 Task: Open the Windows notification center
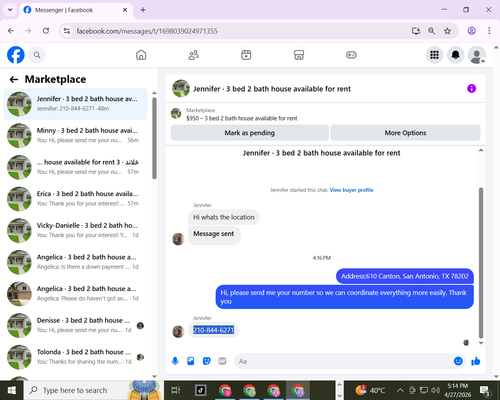(485, 390)
